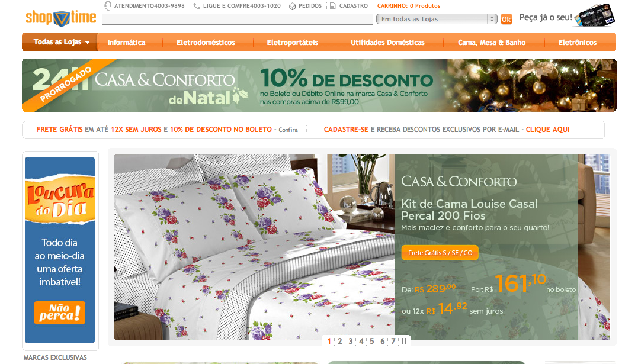Open the Cadastro link
Image resolution: width=638 pixels, height=364 pixels.
coord(354,6)
